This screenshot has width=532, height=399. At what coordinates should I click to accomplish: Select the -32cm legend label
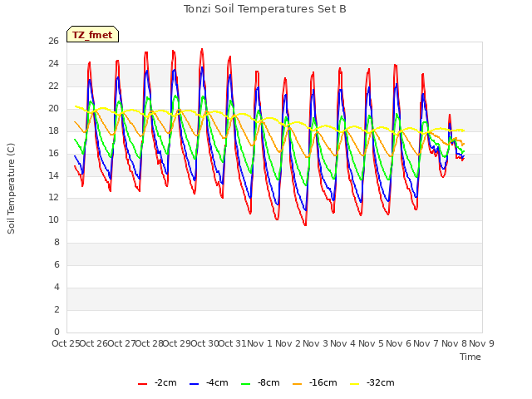pos(381,382)
